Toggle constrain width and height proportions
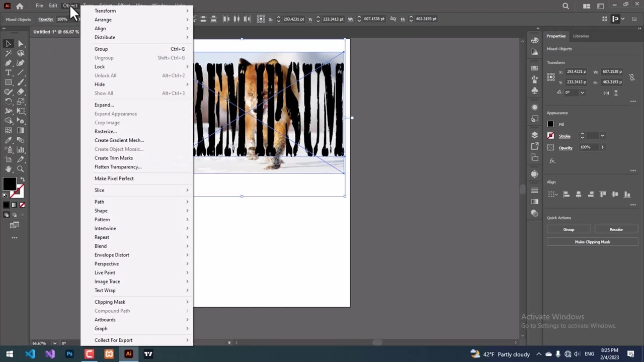The width and height of the screenshot is (644, 362). click(632, 77)
